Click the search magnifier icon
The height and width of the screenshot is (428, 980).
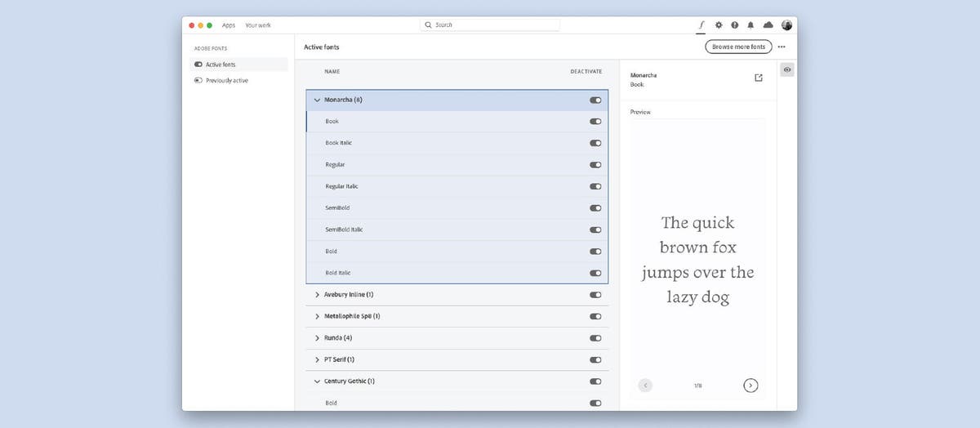(429, 25)
